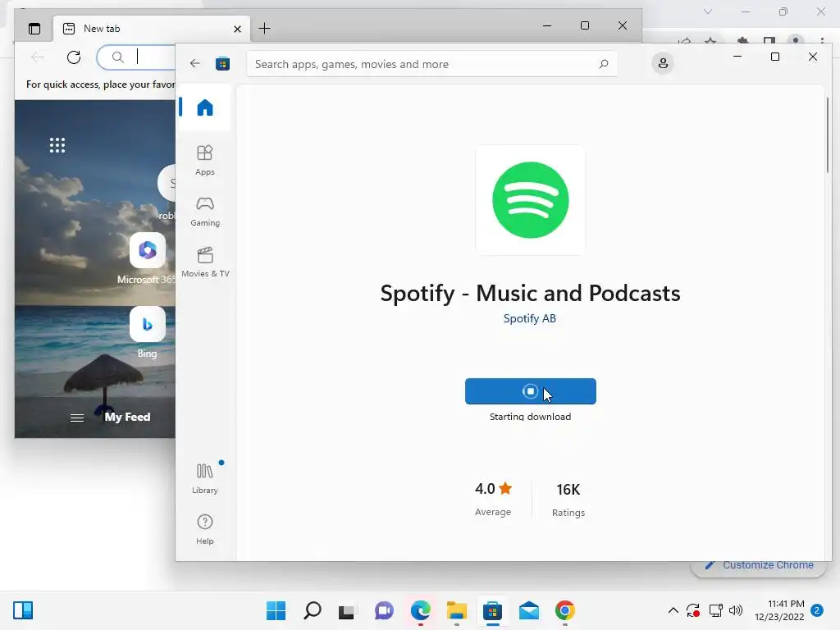Open the volume control in tray

tap(736, 610)
